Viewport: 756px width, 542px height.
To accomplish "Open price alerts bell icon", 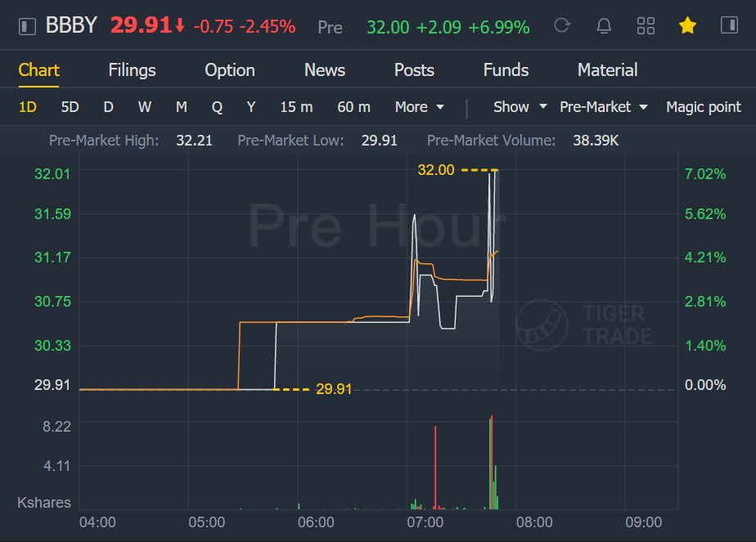I will (604, 25).
